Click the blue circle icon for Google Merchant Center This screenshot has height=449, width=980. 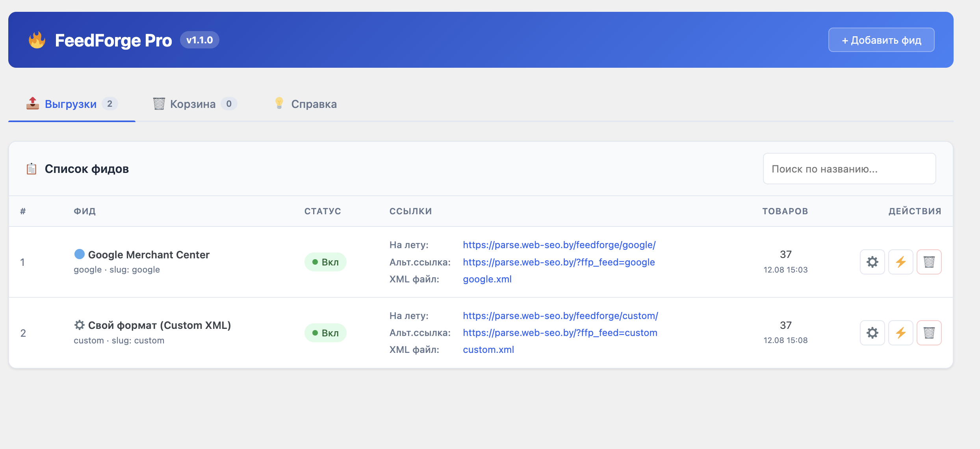coord(80,254)
